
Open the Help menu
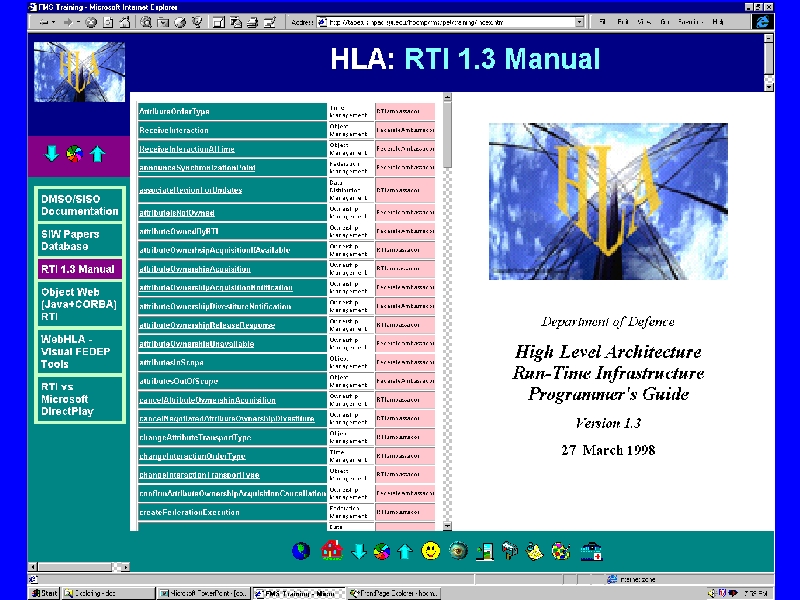718,22
